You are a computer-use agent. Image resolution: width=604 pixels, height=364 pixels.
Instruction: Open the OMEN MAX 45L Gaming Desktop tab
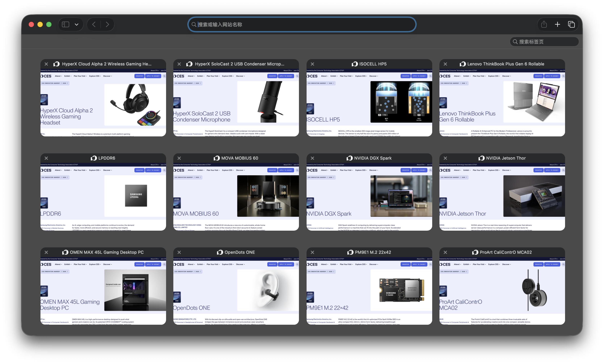coord(103,290)
